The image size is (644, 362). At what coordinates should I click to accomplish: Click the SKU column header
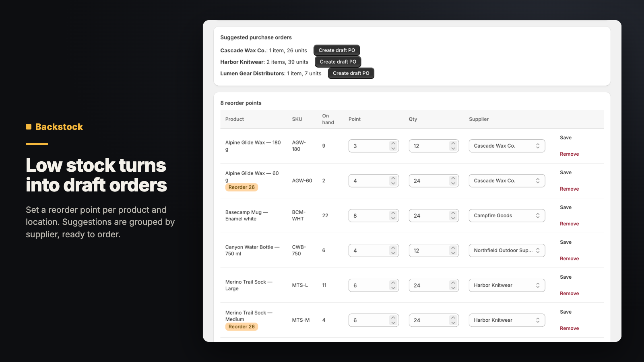click(x=297, y=119)
